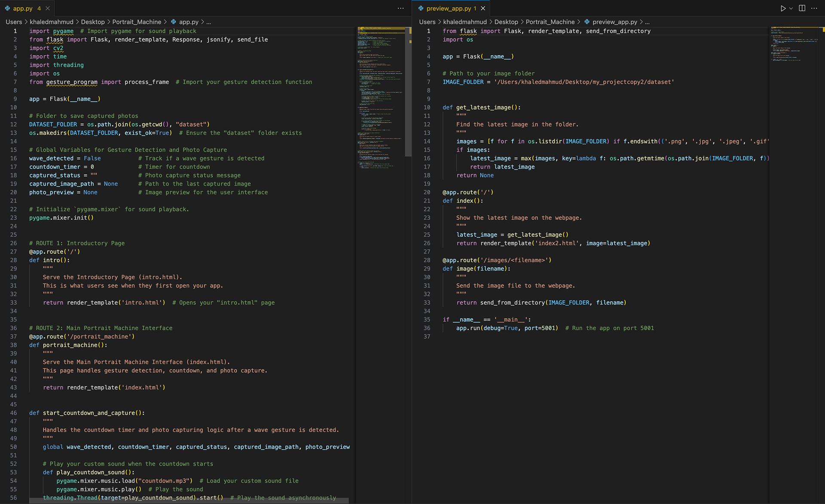Switch to the preview_app.py tab
Image resolution: width=825 pixels, height=504 pixels.
click(448, 8)
